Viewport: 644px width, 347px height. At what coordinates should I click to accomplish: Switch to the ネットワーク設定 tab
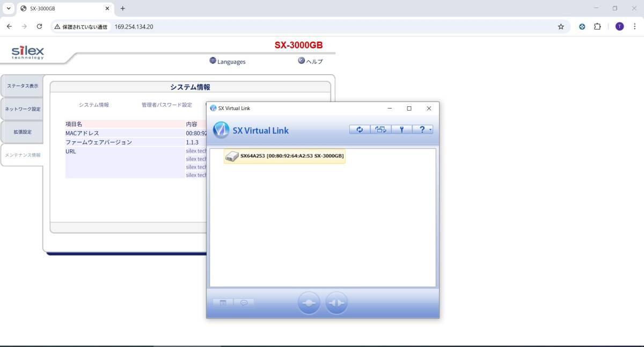click(22, 109)
